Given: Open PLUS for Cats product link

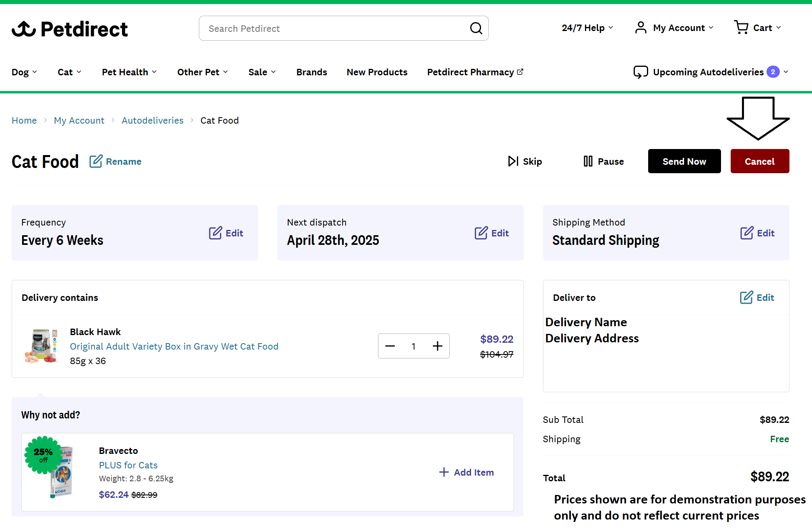Looking at the screenshot, I should click(128, 465).
